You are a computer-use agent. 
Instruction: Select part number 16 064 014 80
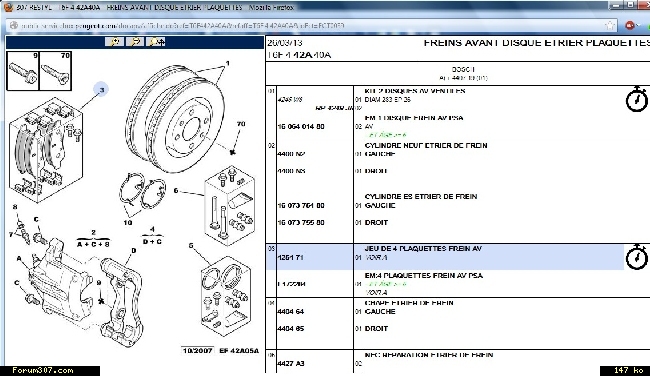click(301, 126)
